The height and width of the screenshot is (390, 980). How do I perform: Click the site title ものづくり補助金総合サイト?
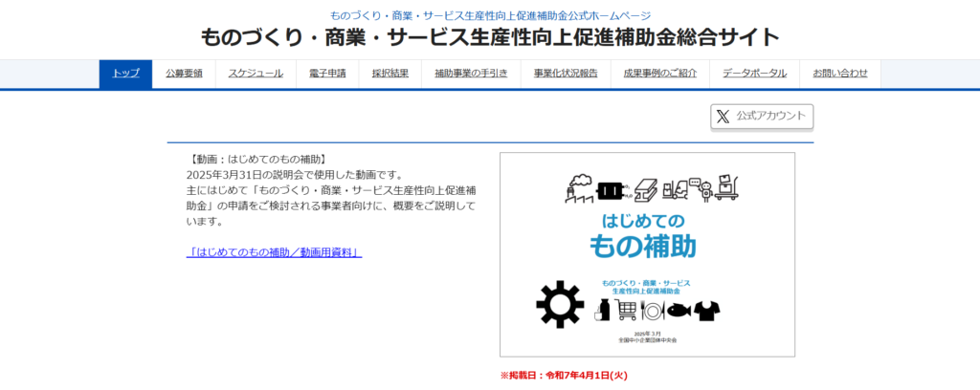point(490,37)
